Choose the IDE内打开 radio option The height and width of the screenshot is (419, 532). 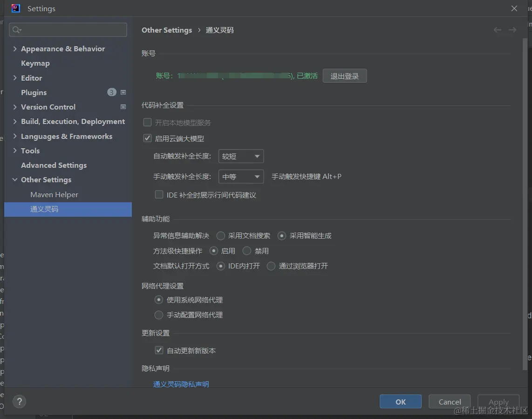tap(220, 266)
